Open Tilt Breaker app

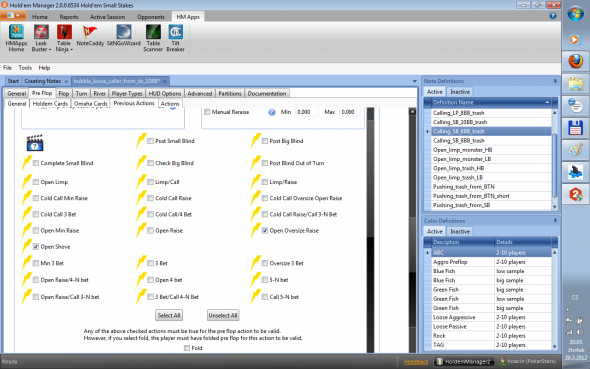click(x=175, y=38)
